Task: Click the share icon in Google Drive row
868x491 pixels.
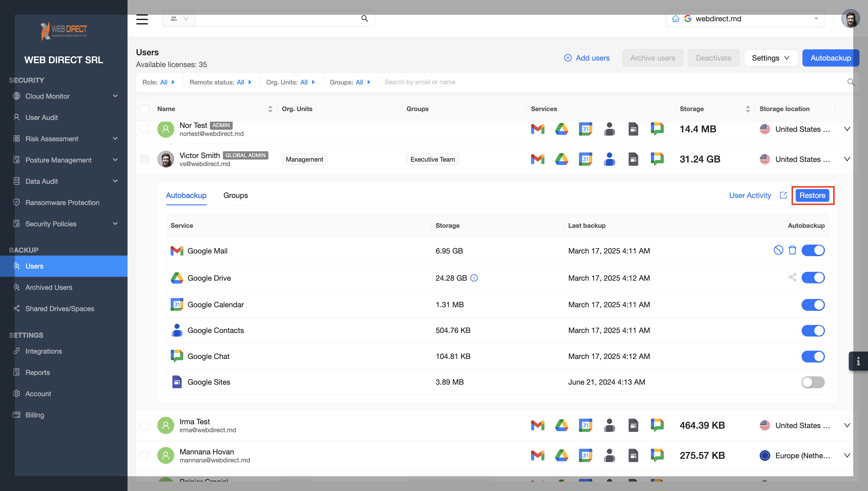Action: (792, 277)
